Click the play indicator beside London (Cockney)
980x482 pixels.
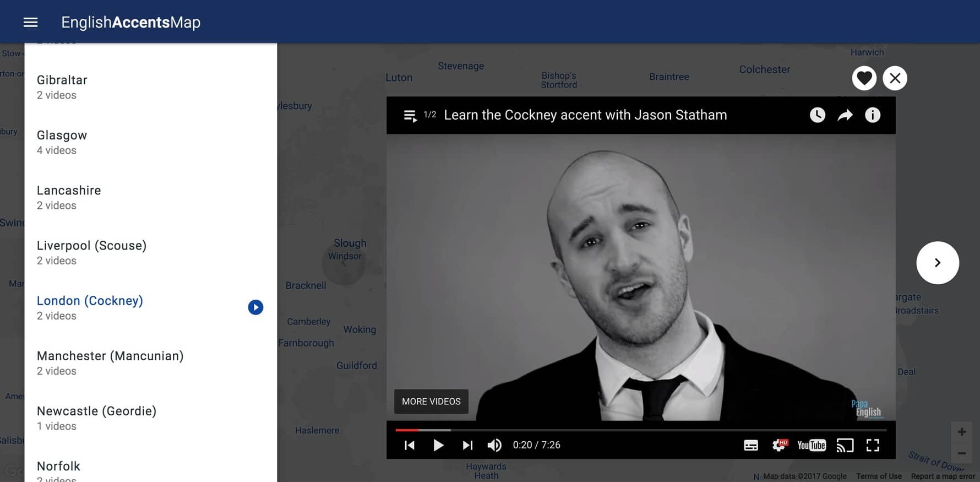255,307
